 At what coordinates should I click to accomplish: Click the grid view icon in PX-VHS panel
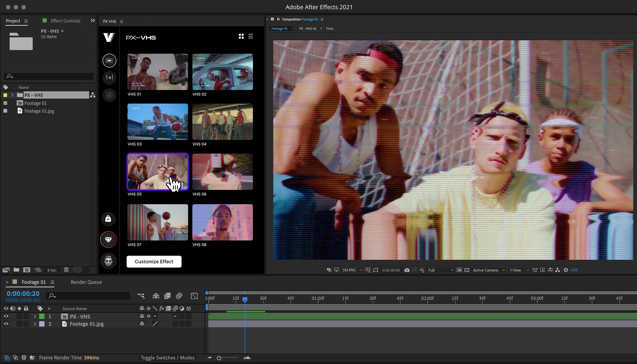(x=241, y=36)
